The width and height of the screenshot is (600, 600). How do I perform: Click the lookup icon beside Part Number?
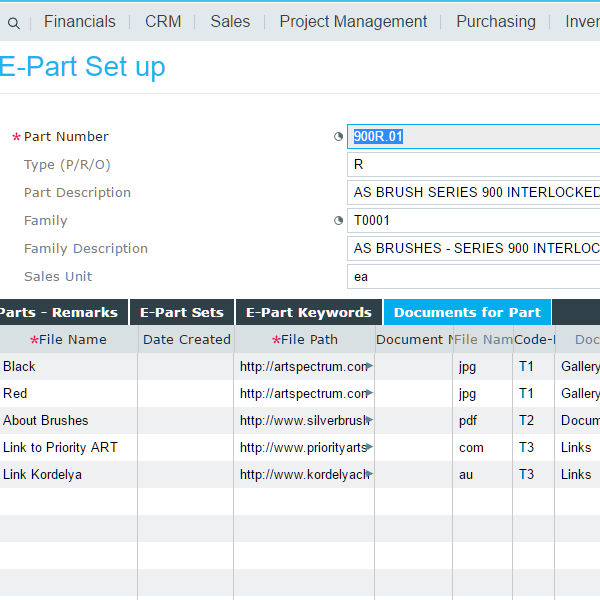coord(338,137)
